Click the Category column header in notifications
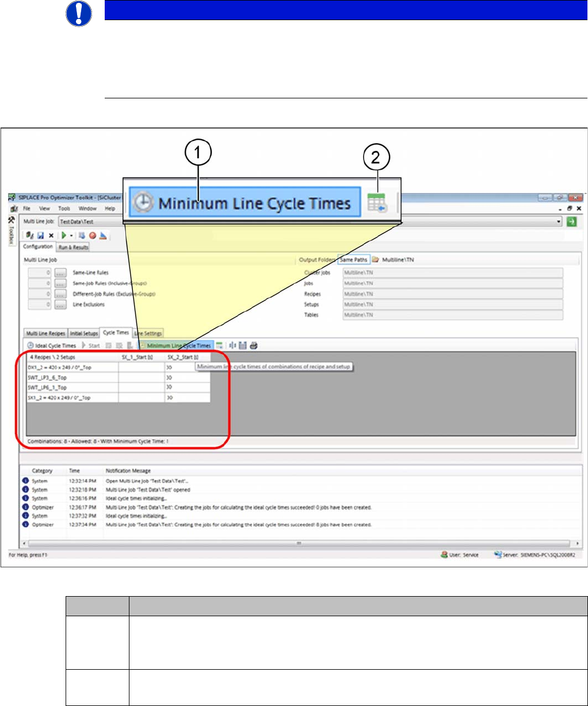 pos(43,471)
